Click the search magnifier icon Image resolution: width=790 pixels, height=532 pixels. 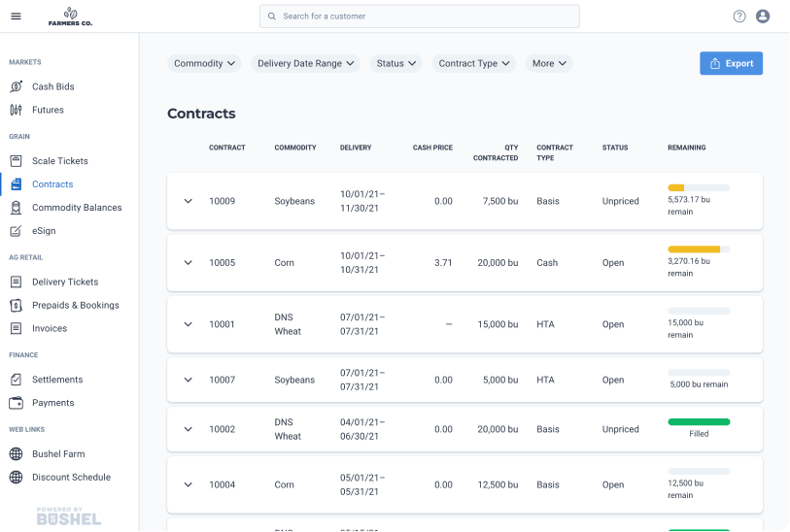click(x=271, y=17)
